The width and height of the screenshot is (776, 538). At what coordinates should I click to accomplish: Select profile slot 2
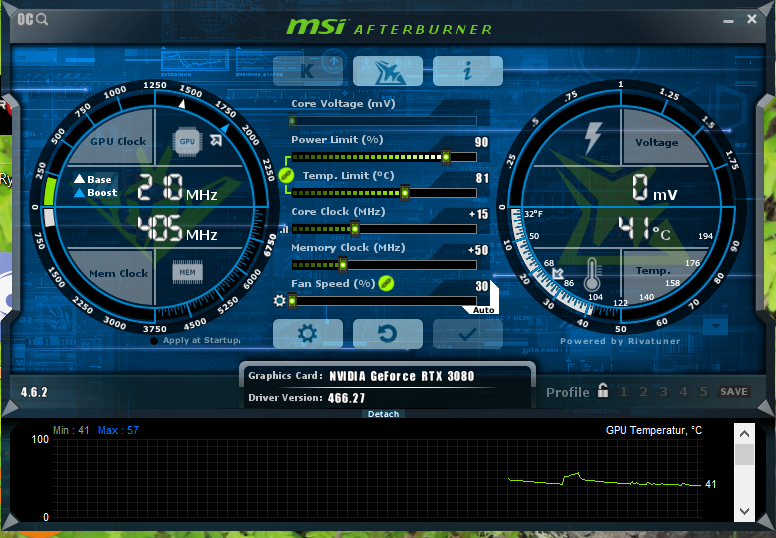click(643, 391)
